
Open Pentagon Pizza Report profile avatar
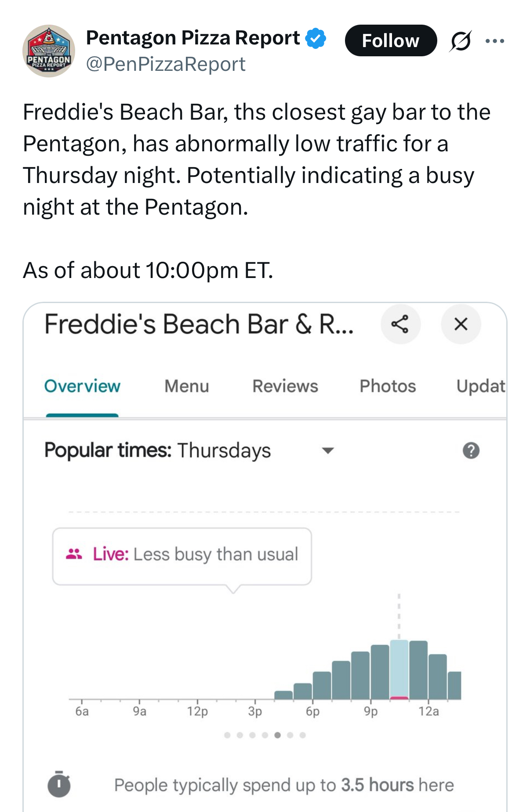point(49,51)
